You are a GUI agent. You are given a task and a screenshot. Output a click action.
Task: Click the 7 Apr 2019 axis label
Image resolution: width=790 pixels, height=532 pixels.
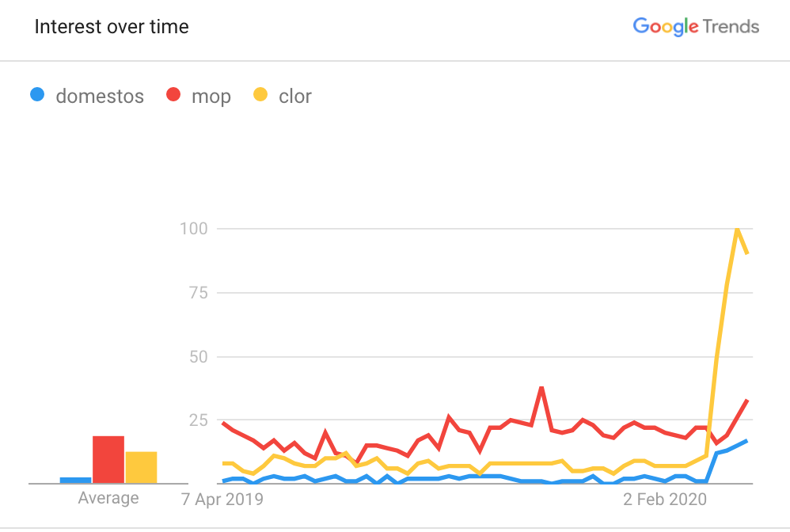222,500
